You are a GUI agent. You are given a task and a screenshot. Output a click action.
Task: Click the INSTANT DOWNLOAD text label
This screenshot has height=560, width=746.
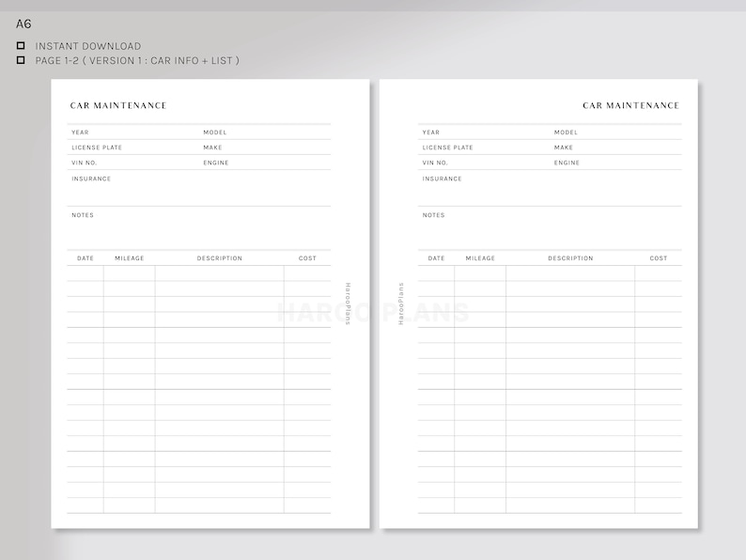pos(88,46)
